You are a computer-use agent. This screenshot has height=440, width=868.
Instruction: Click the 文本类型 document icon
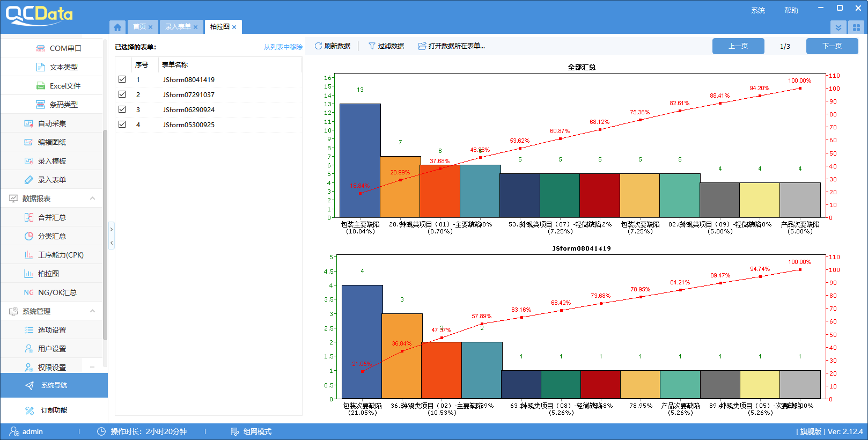click(40, 67)
